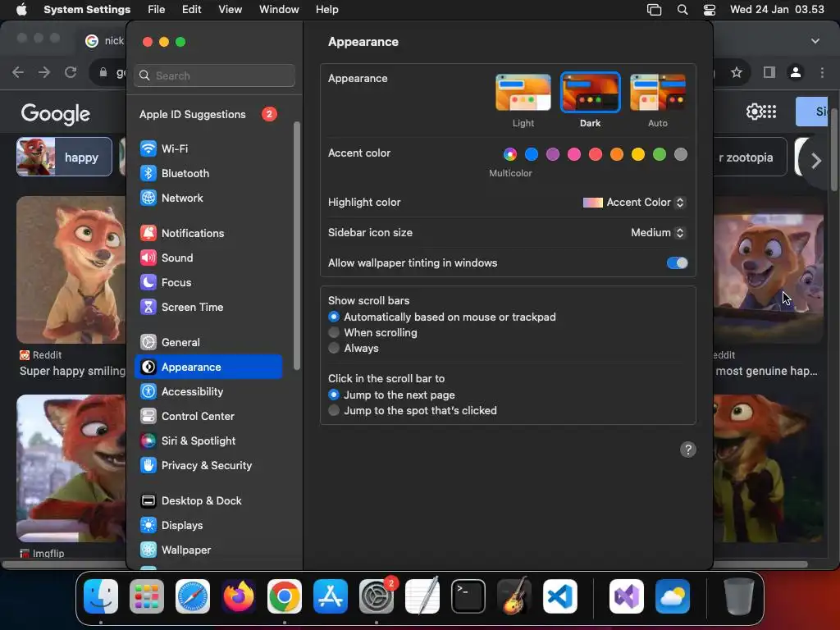Open Sidebar icon size Medium dropdown
This screenshot has height=630, width=840.
pyautogui.click(x=658, y=232)
